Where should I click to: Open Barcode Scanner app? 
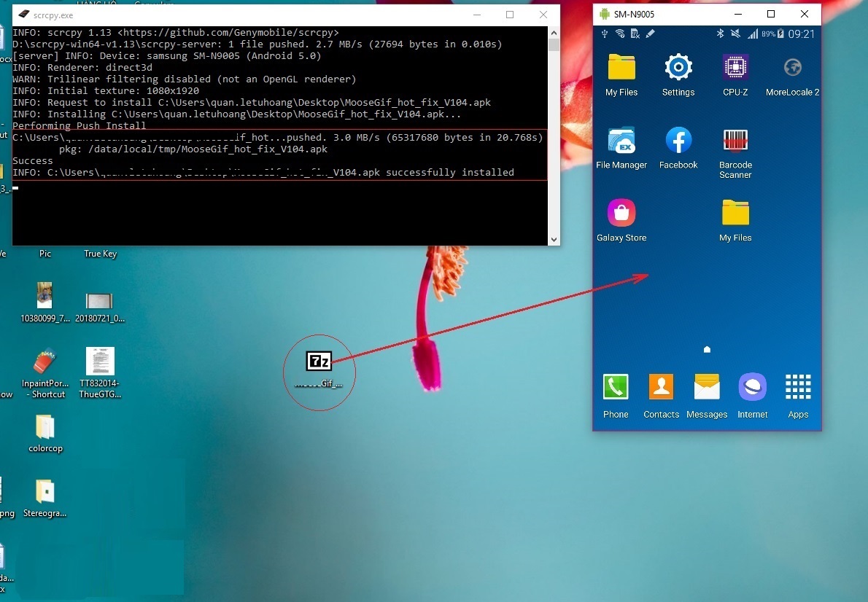[x=735, y=153]
